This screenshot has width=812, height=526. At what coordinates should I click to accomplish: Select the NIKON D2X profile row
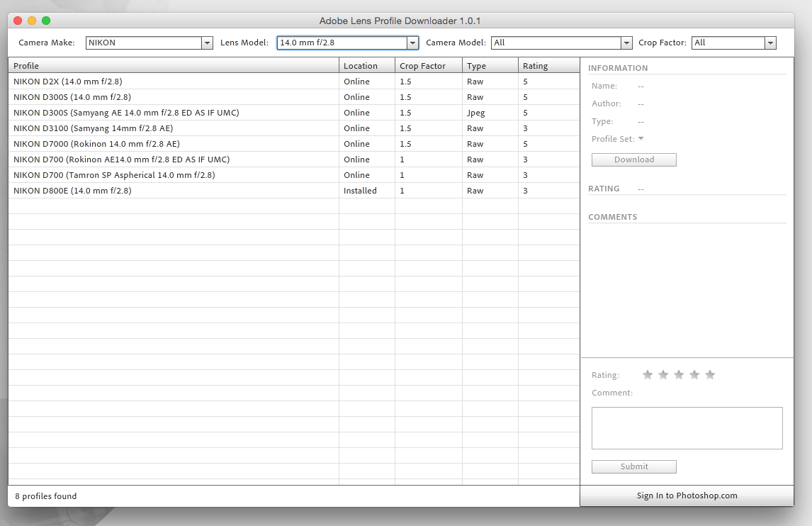[173, 82]
